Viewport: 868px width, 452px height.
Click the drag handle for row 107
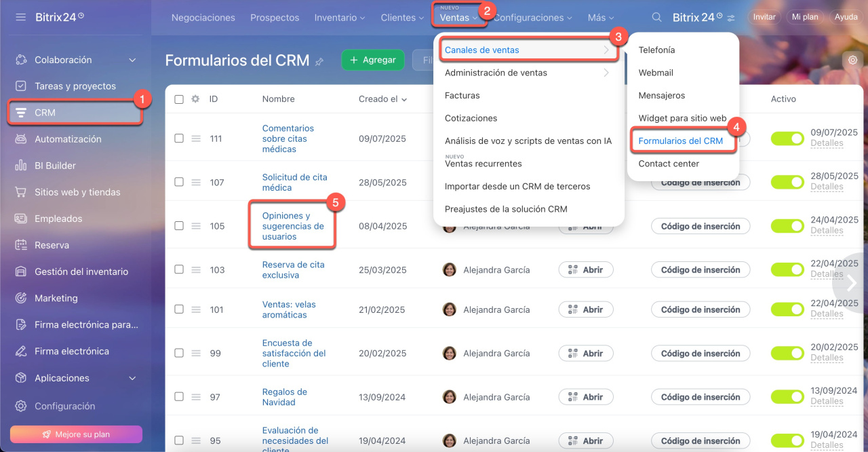(195, 182)
